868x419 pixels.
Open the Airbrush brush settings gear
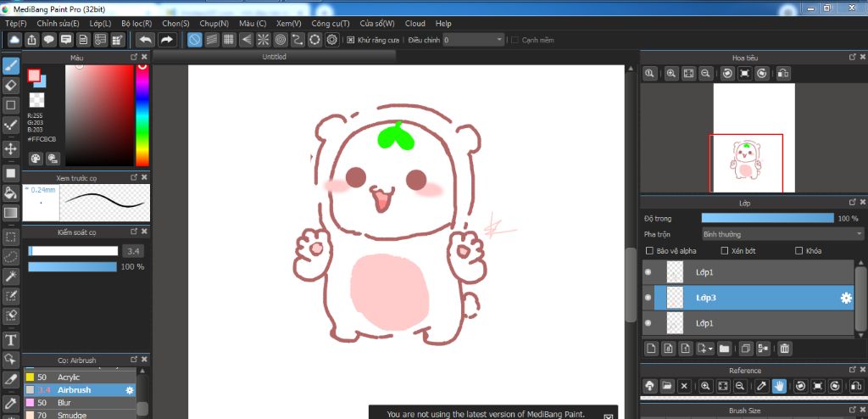click(130, 390)
